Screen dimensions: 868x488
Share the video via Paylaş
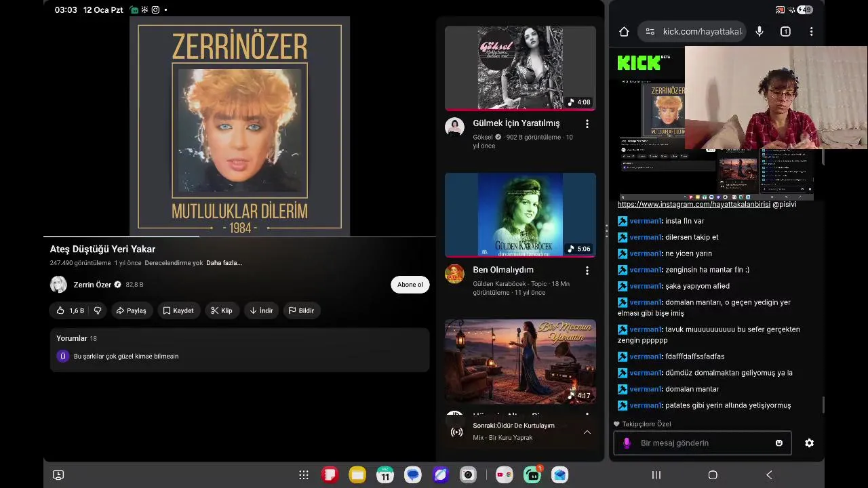(132, 310)
